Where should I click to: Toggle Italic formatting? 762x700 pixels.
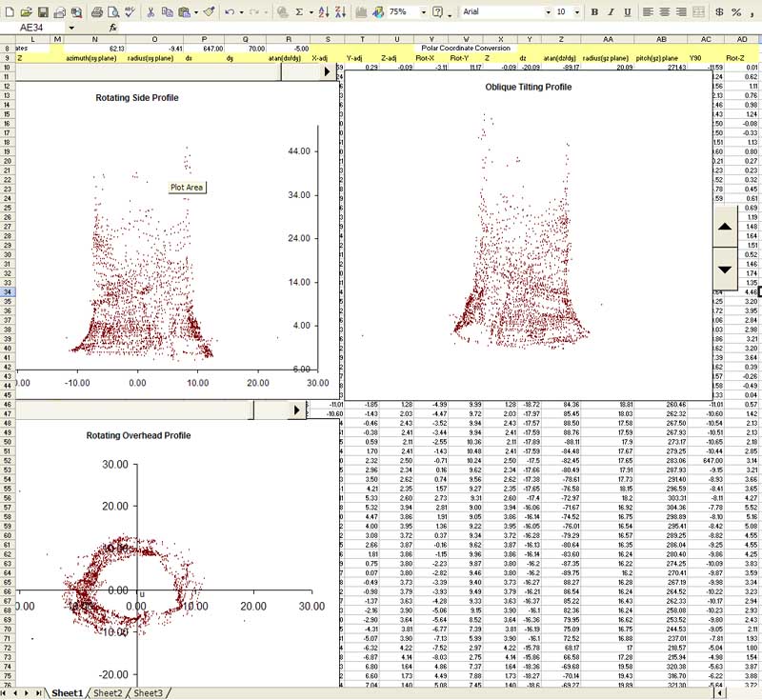tap(611, 12)
